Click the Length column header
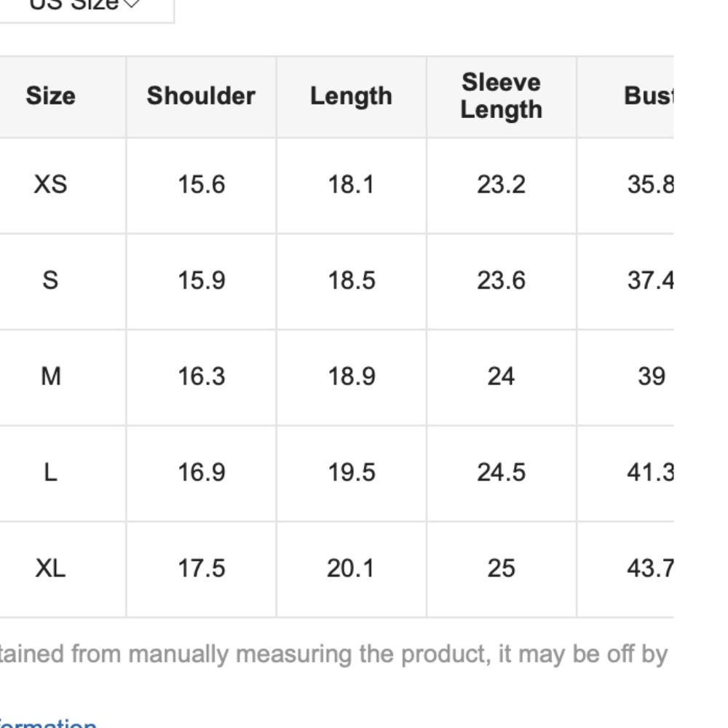This screenshot has height=728, width=728. click(x=351, y=96)
